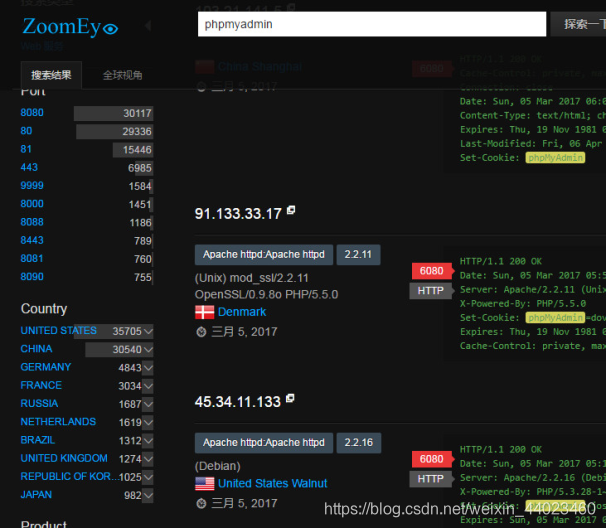The image size is (606, 528).
Task: Filter results by UNITED KINGDOM
Action: coord(64,458)
